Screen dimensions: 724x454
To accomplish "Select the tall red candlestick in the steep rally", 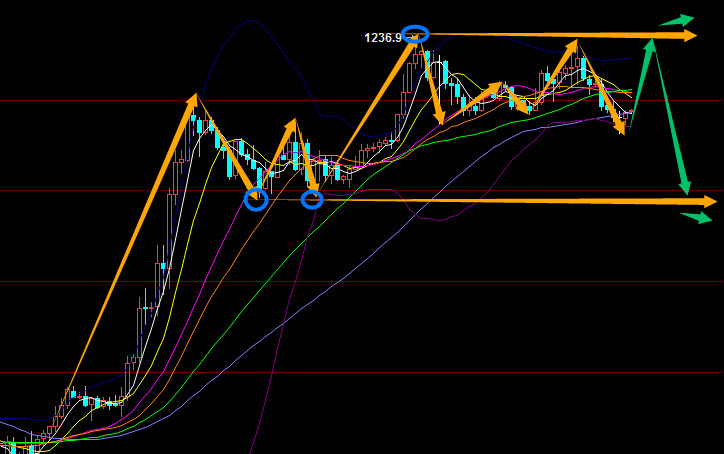I will pyautogui.click(x=170, y=217).
